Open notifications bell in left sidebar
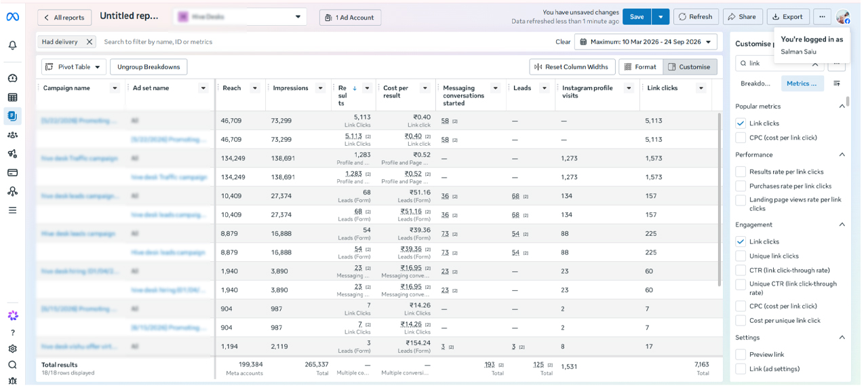This screenshot has width=868, height=388. (12, 45)
